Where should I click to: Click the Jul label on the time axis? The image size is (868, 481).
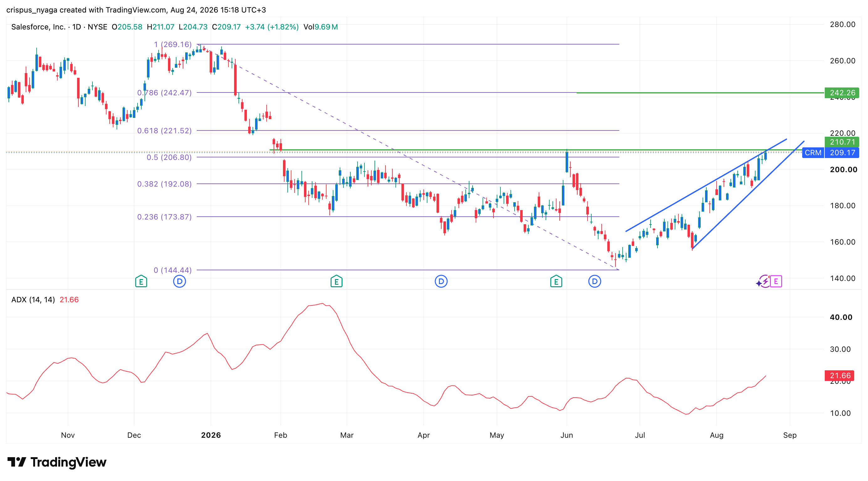[x=640, y=435]
